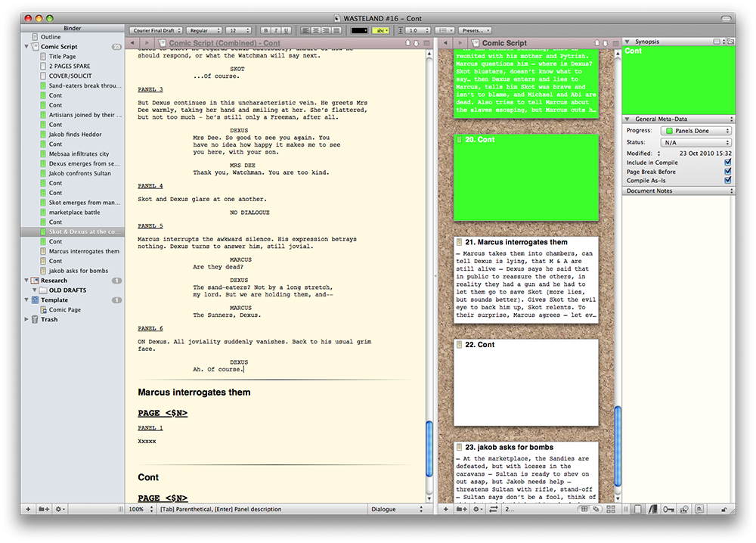Click the Snapshots camera icon in Inspector footer
Image resolution: width=756 pixels, height=543 pixels.
coord(684,510)
